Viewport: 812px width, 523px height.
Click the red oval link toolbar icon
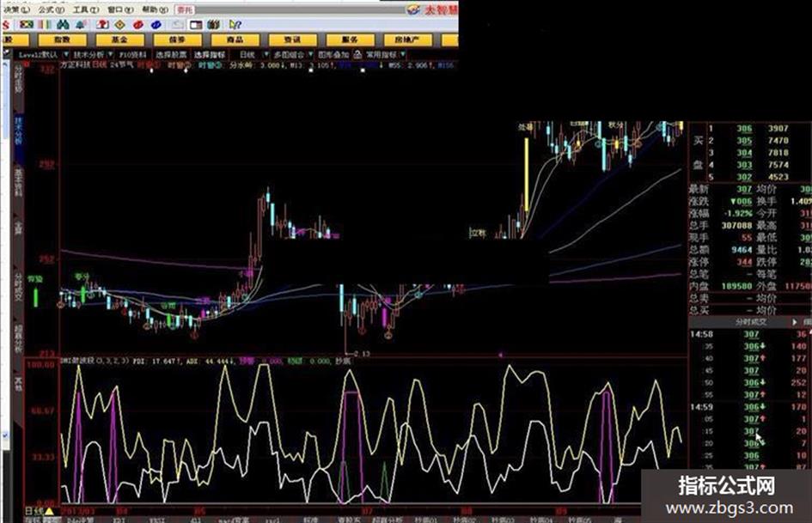click(x=137, y=24)
